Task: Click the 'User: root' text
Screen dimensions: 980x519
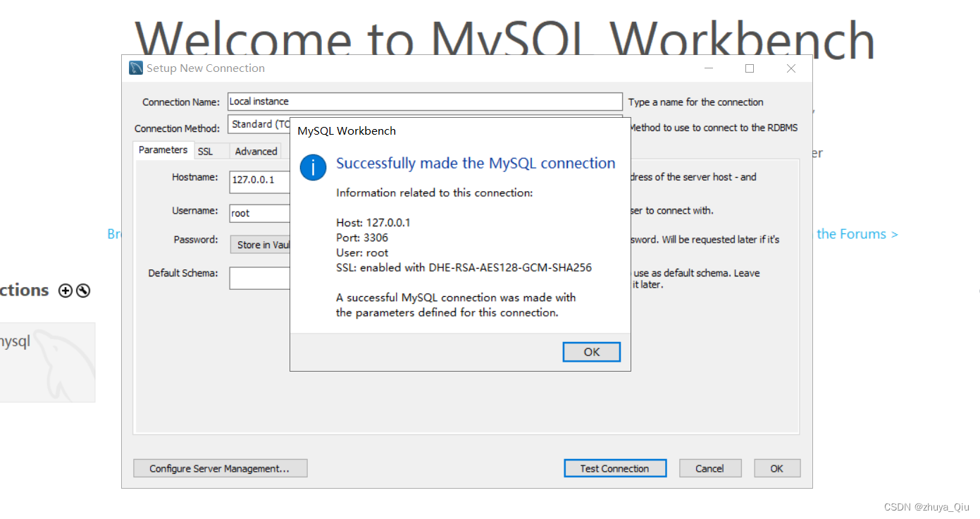Action: coord(362,252)
